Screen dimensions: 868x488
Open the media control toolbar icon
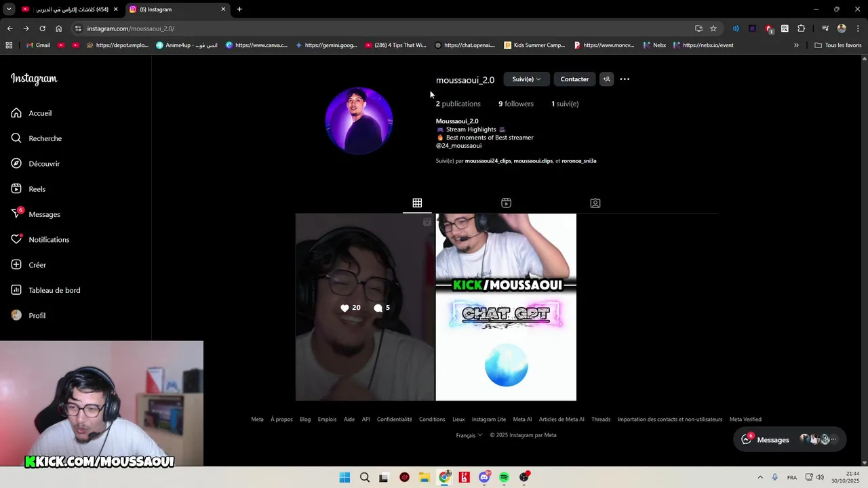(x=825, y=28)
